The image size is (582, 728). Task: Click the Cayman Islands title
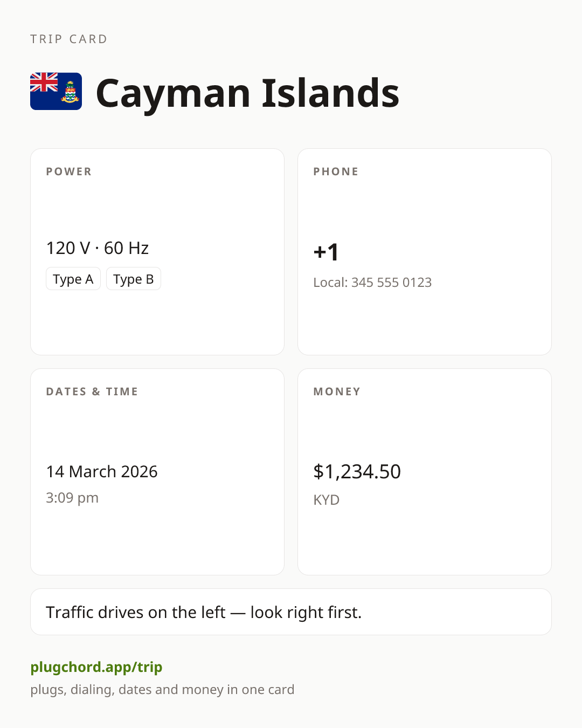247,93
